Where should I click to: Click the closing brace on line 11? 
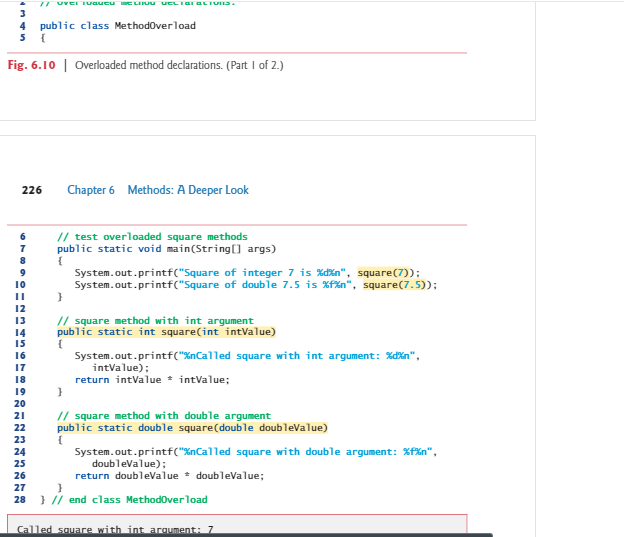pos(60,297)
